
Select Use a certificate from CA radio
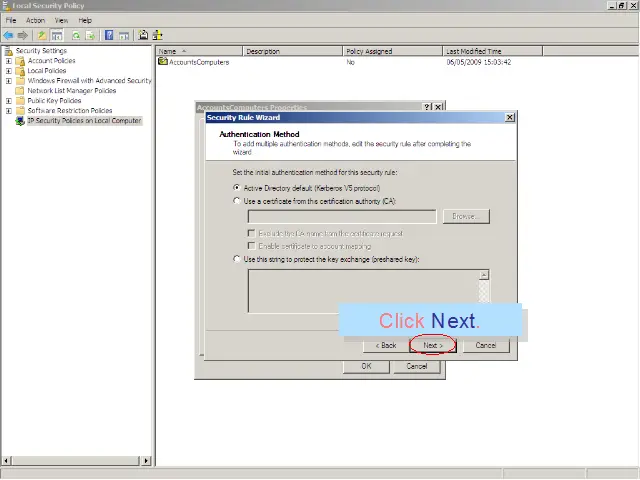coord(237,201)
